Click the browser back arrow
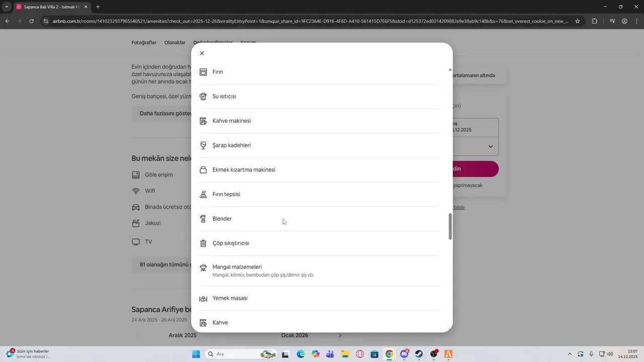 pyautogui.click(x=8, y=21)
